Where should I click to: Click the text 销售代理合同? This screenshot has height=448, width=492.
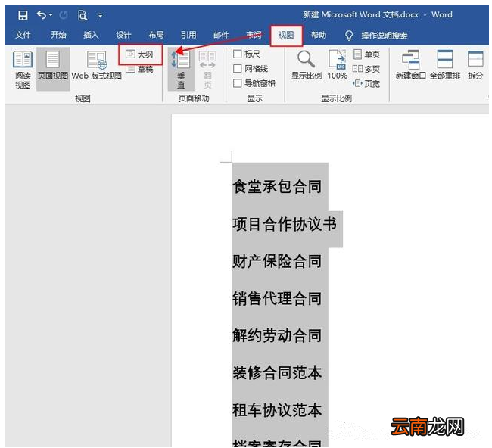point(277,298)
